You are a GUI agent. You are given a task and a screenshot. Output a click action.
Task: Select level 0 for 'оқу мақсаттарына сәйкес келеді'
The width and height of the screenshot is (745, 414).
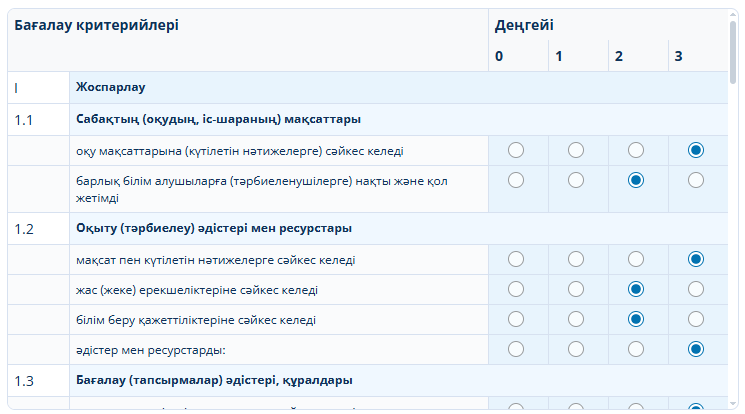[516, 150]
